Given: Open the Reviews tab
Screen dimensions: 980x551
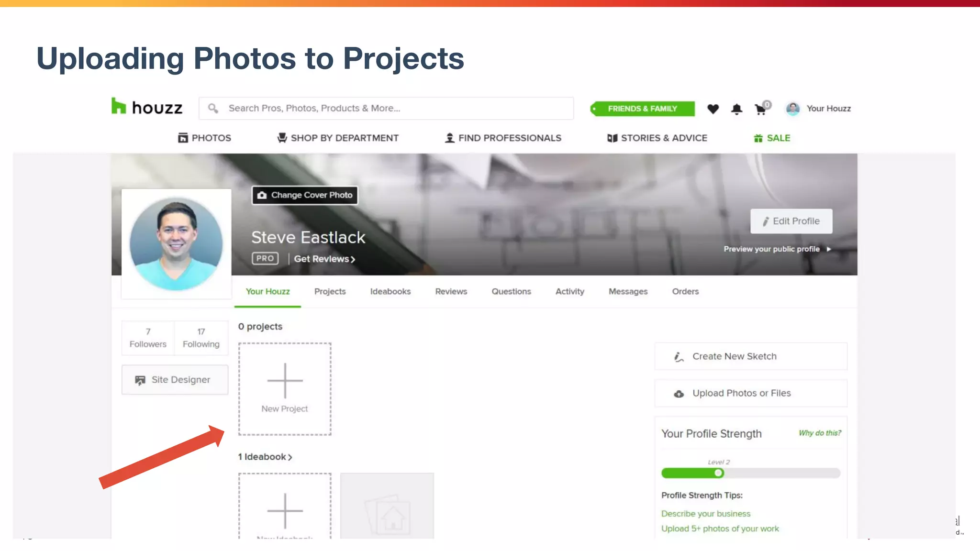Looking at the screenshot, I should (451, 291).
